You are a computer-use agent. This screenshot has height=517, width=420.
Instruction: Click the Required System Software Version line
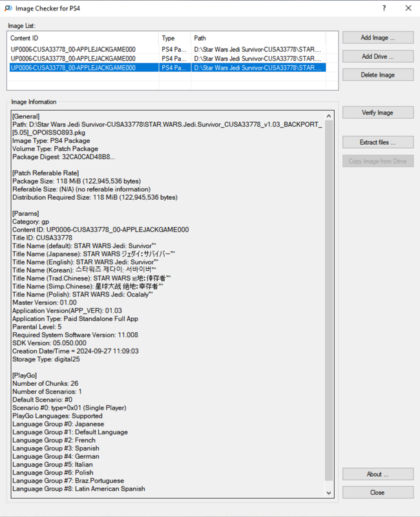click(75, 335)
